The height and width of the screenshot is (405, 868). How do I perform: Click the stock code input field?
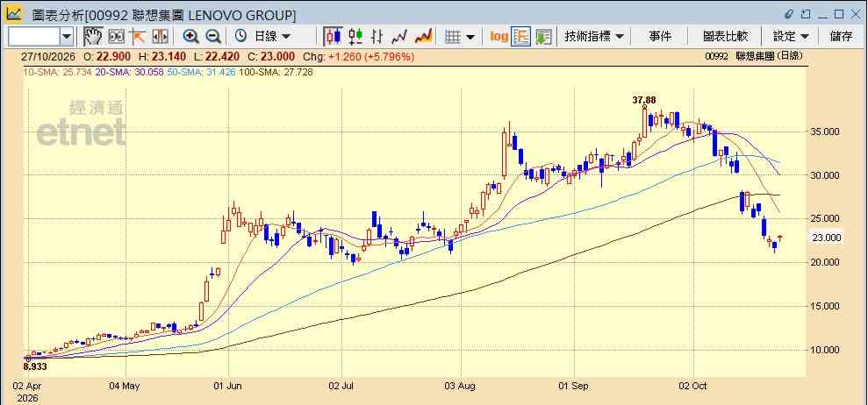[x=34, y=37]
